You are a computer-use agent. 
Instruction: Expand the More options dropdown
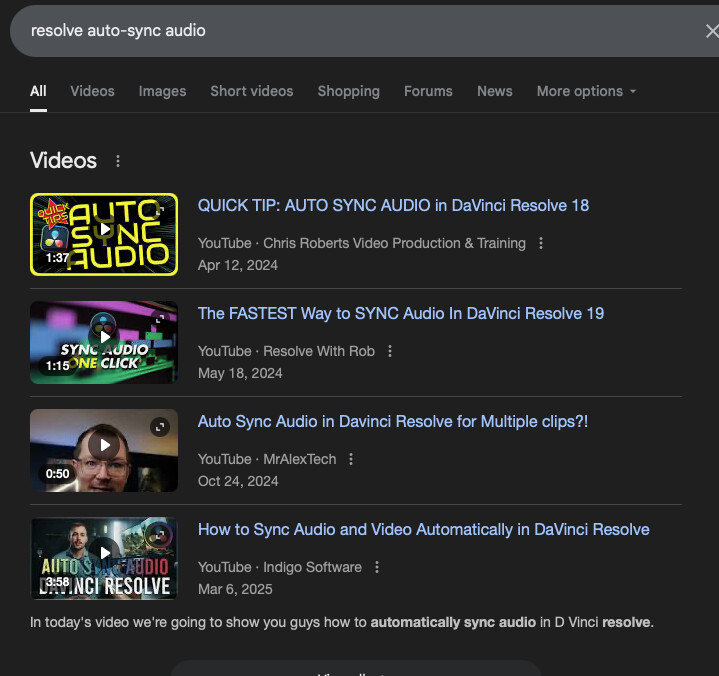pos(586,91)
